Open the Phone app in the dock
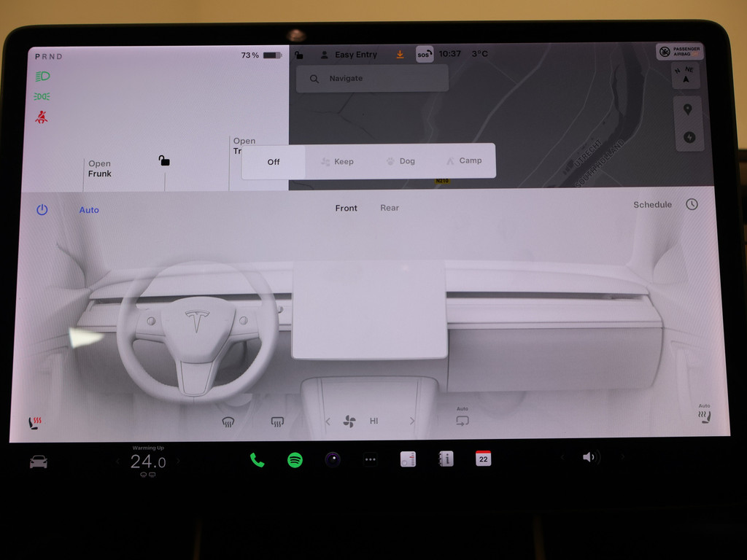 [x=257, y=459]
